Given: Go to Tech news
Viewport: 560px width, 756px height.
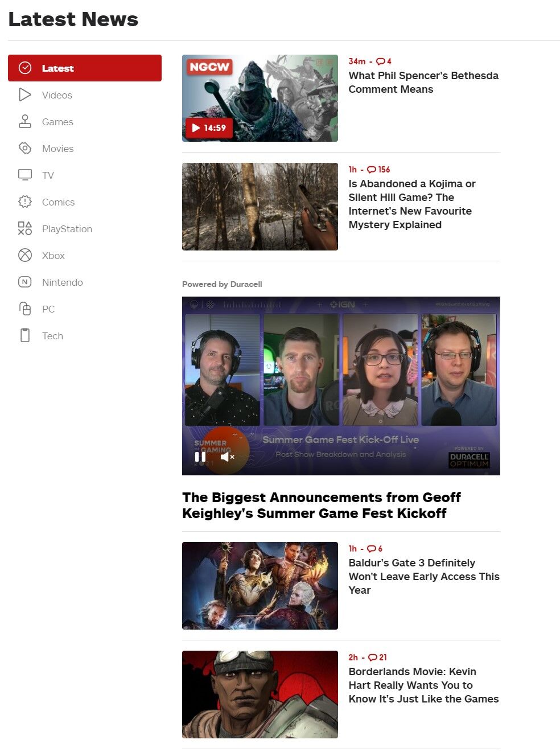Looking at the screenshot, I should (52, 336).
